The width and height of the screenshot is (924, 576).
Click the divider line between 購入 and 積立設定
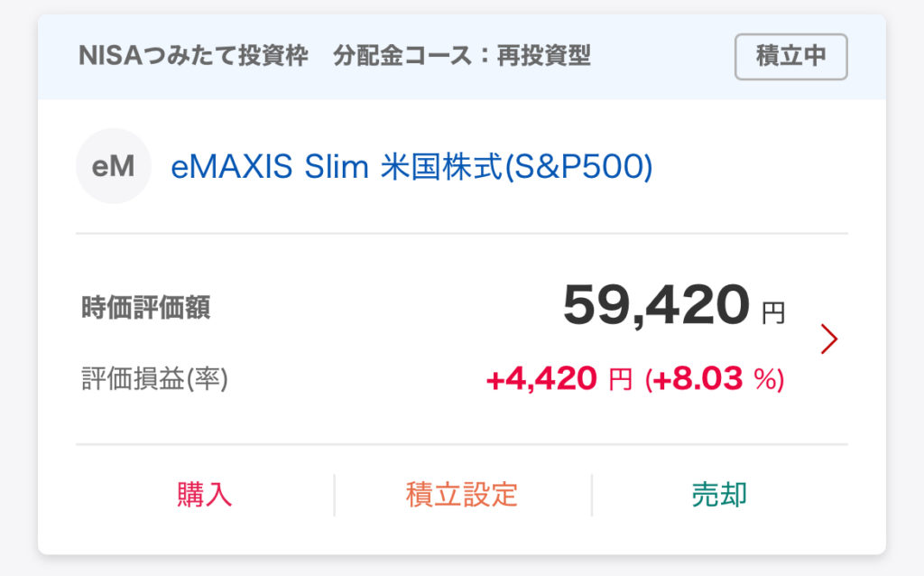click(334, 495)
